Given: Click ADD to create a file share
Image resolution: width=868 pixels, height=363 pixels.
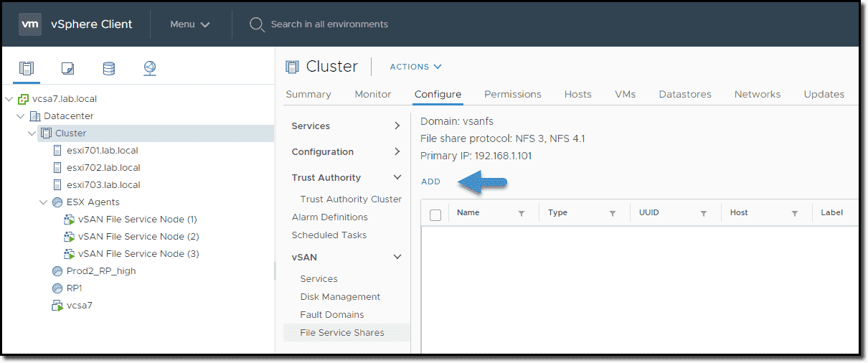Looking at the screenshot, I should point(430,181).
